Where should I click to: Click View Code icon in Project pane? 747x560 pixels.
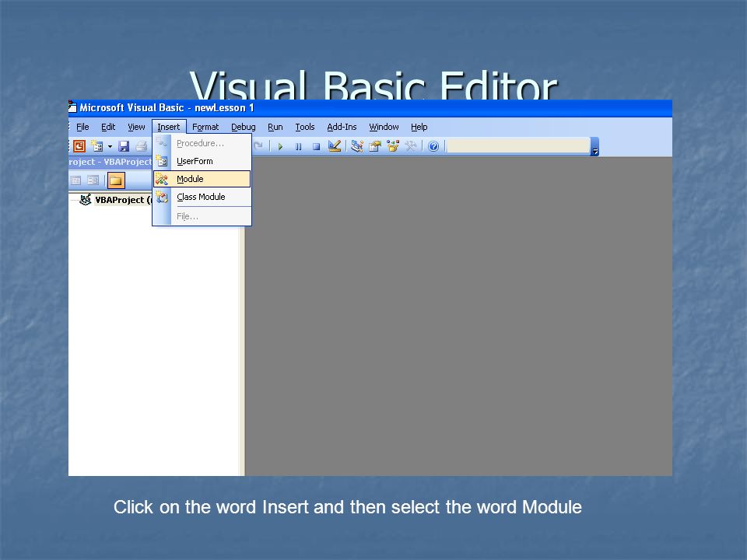coord(75,180)
